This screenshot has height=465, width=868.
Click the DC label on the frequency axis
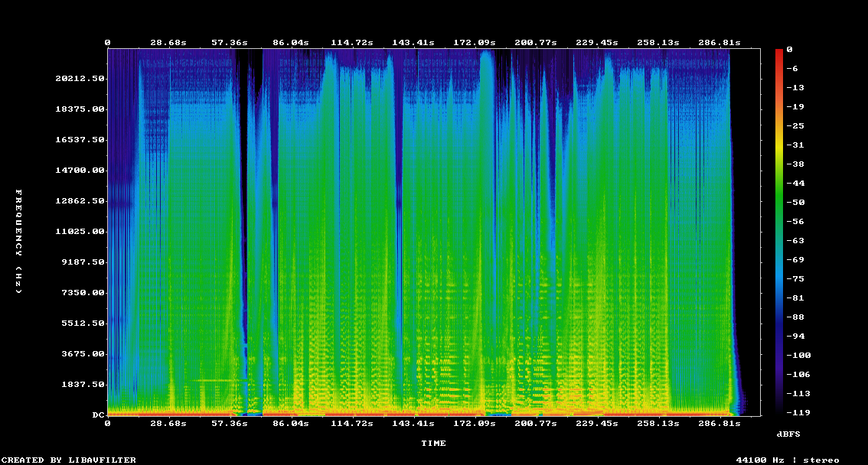click(x=98, y=415)
